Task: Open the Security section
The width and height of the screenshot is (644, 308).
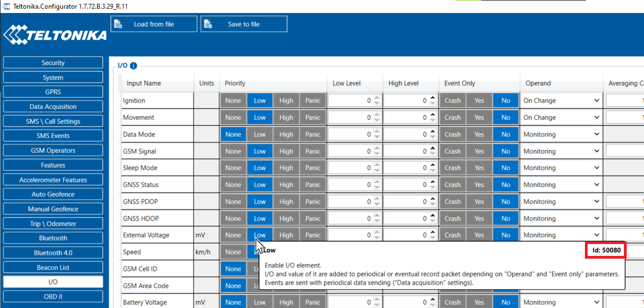Action: point(53,63)
